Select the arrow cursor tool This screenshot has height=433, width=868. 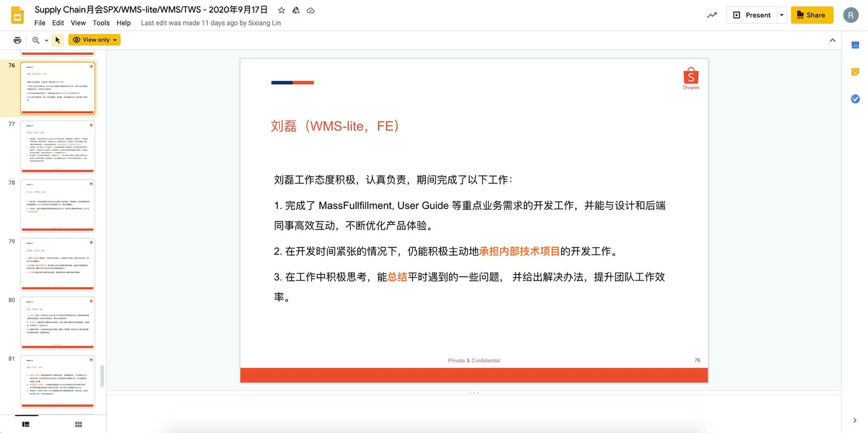(x=58, y=40)
